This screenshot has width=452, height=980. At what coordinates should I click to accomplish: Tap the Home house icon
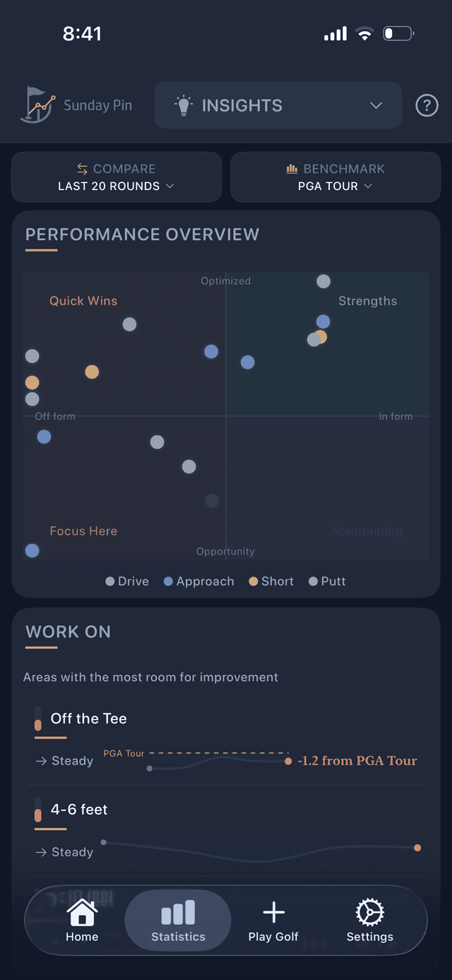pos(82,913)
